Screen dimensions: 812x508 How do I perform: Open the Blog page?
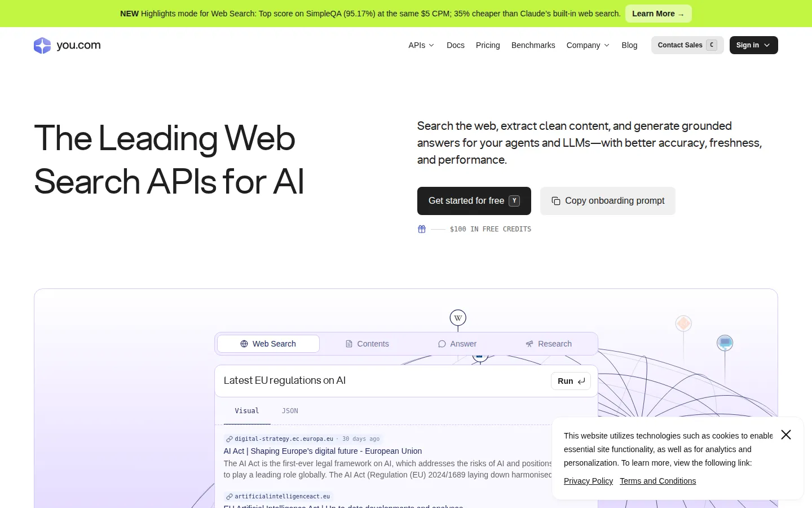(629, 45)
